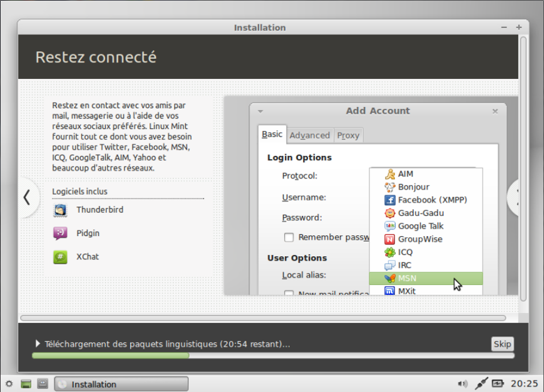Click the ICQ flower icon

pos(390,252)
